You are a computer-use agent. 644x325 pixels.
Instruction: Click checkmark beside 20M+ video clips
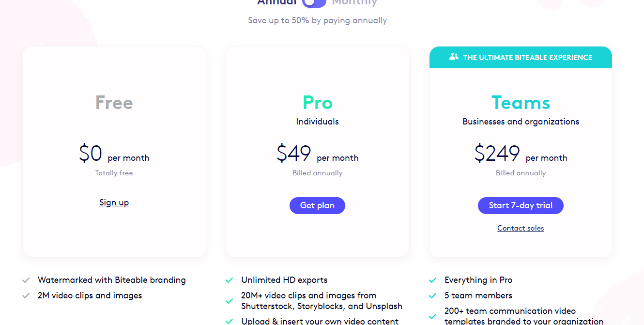point(230,301)
